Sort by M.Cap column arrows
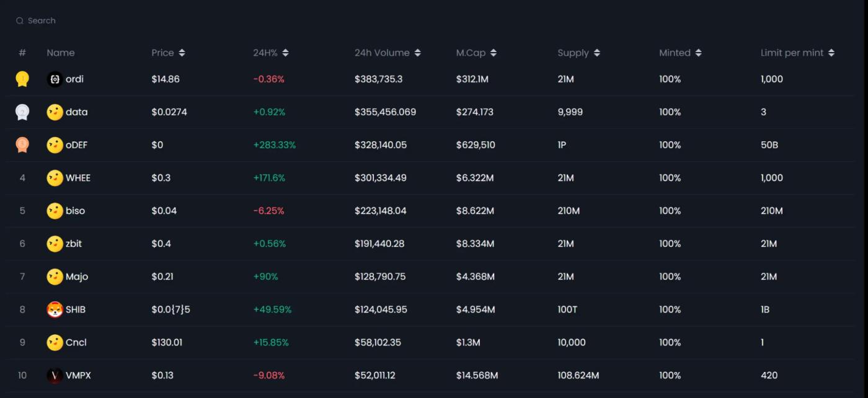The image size is (868, 398). tap(494, 53)
